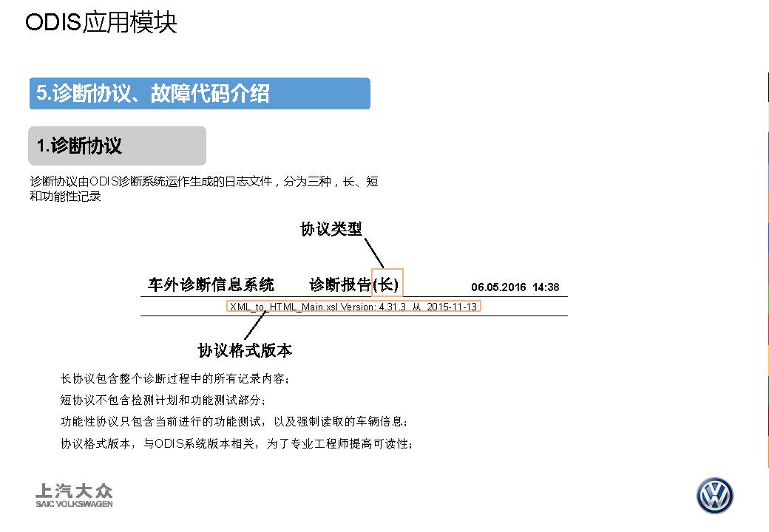The height and width of the screenshot is (532, 769).
Task: Click the line starting 协议格式版本，与ODIS
Action: (237, 443)
